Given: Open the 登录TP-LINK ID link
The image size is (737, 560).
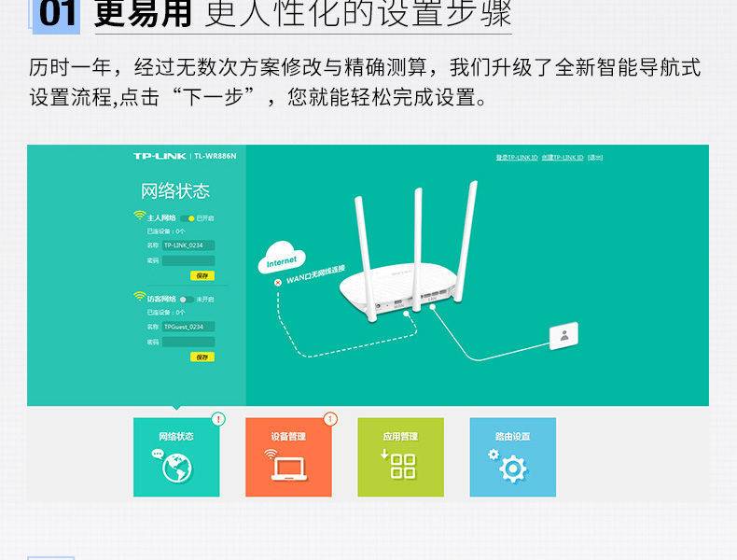Looking at the screenshot, I should (517, 158).
